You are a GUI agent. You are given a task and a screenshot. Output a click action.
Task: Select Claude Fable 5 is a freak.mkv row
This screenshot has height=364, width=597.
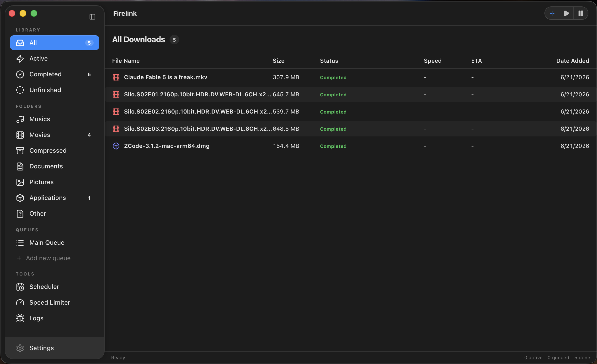351,77
